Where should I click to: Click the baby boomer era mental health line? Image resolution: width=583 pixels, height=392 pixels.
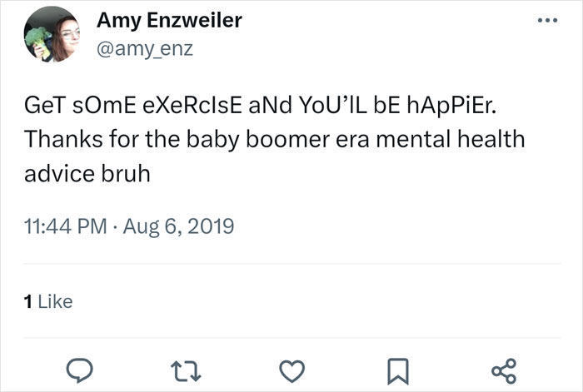274,140
